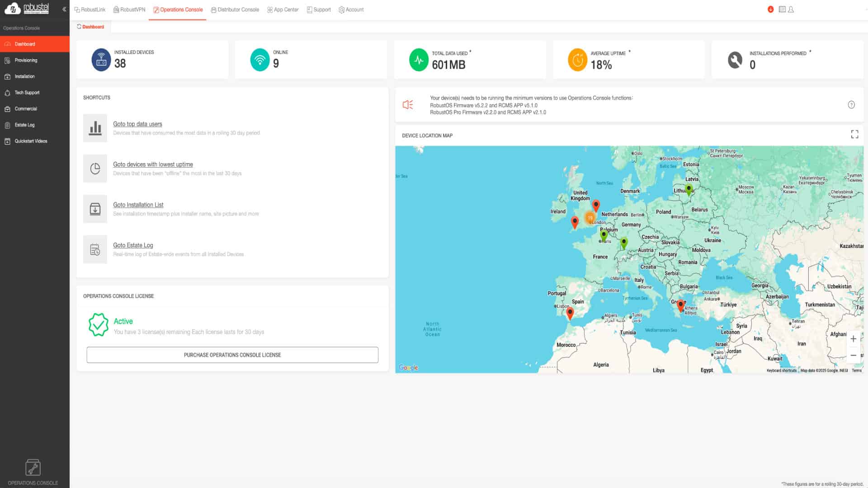868x488 pixels.
Task: Click the bar chart top data users icon
Action: [x=95, y=128]
